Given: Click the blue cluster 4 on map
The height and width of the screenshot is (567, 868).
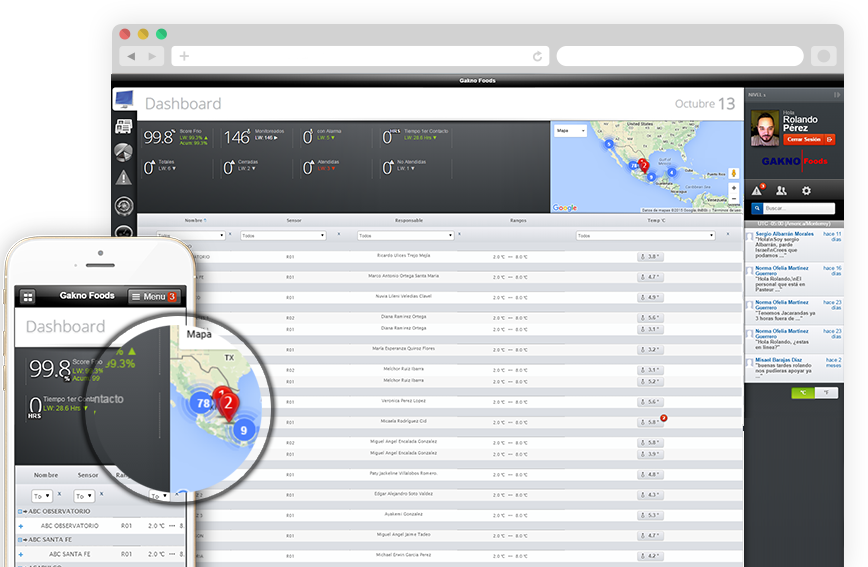Looking at the screenshot, I should [x=671, y=172].
